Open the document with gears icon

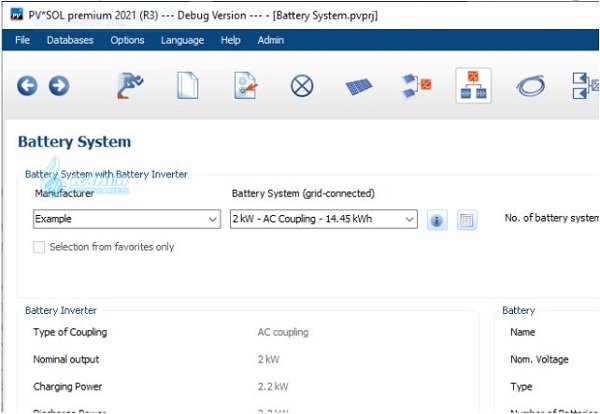coord(245,86)
